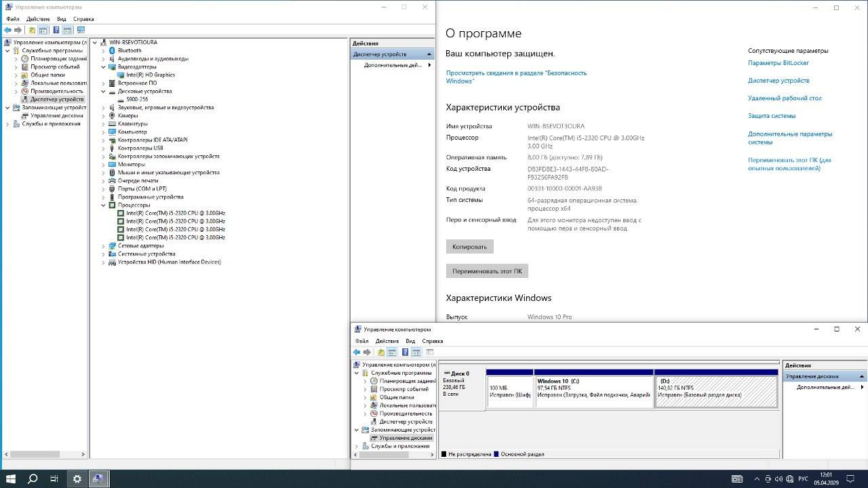This screenshot has width=868, height=488.
Task: Click the Up one level icon in the Disk Management window
Action: coord(380,352)
